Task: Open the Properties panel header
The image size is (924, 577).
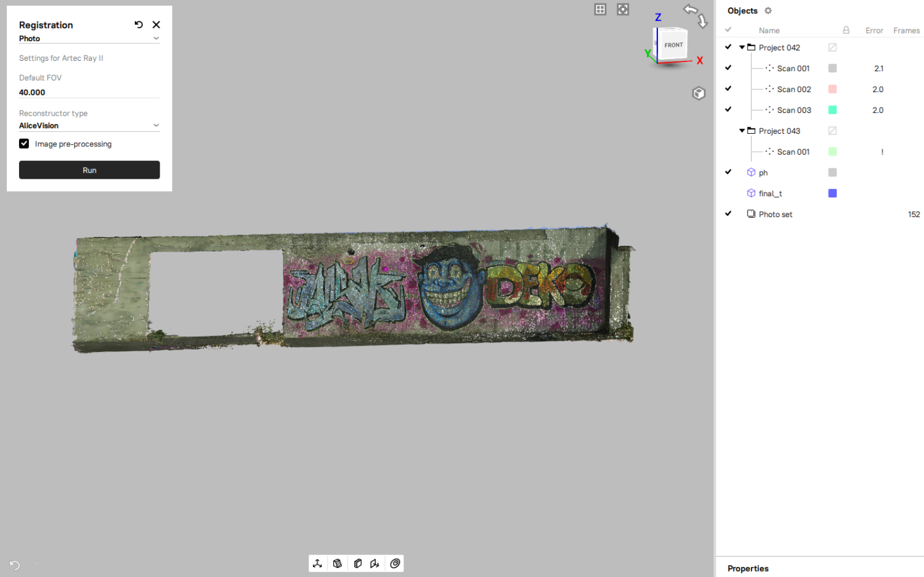Action: [748, 568]
